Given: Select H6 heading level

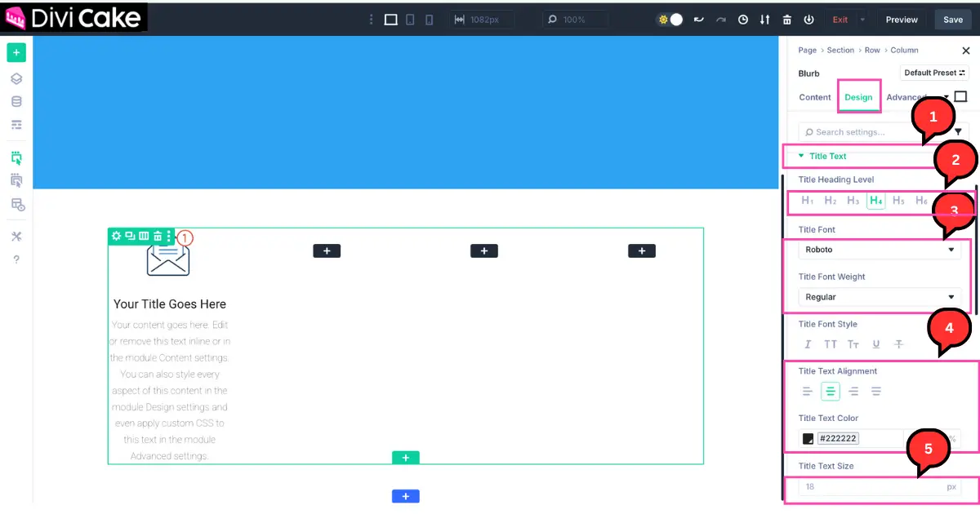Looking at the screenshot, I should (921, 201).
